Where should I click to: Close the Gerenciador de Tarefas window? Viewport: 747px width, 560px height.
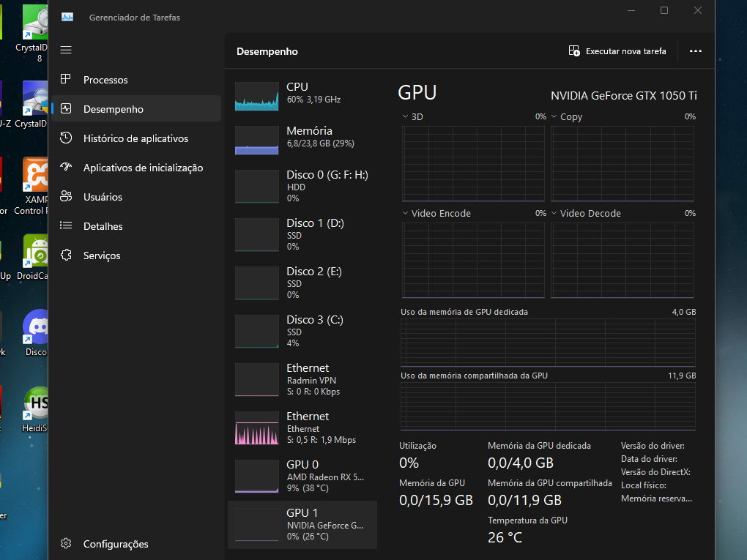697,10
